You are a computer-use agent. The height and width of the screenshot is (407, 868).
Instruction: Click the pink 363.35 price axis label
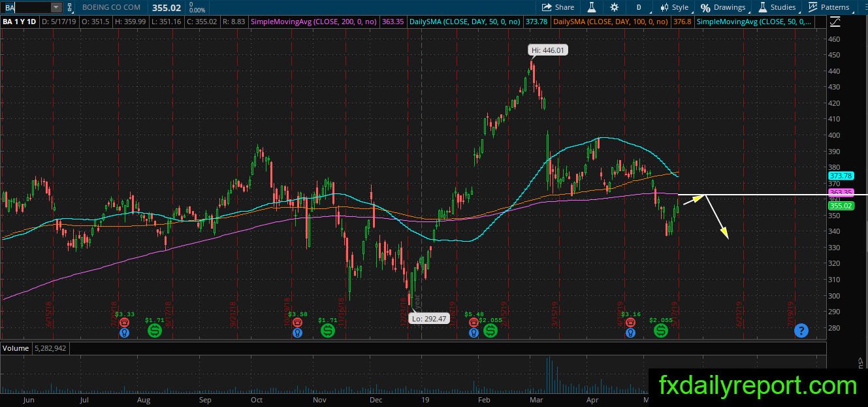(841, 193)
